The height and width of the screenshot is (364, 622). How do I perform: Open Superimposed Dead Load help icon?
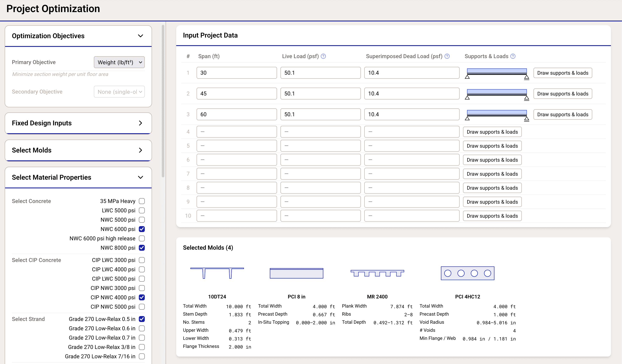447,56
